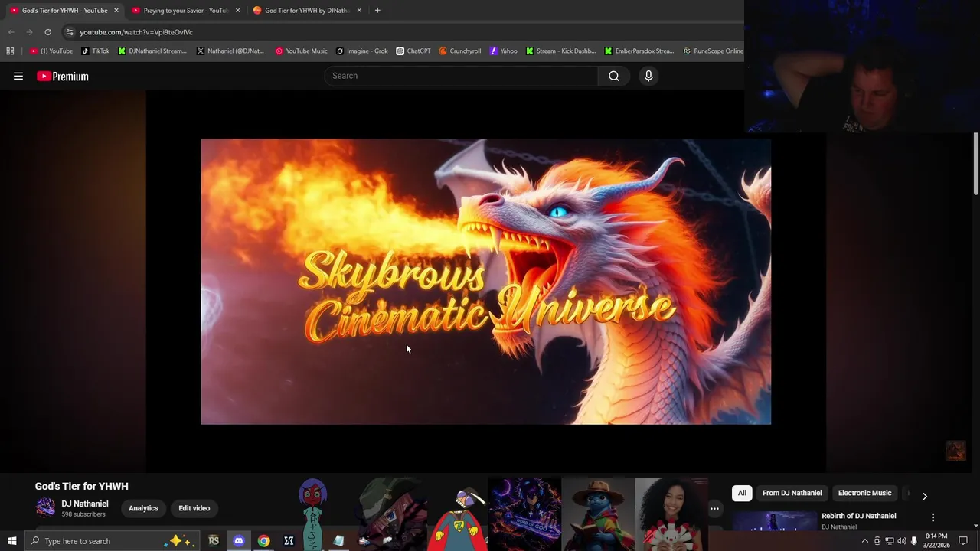Close the Praying to your Savior tab
Image resolution: width=980 pixels, height=551 pixels.
click(237, 10)
